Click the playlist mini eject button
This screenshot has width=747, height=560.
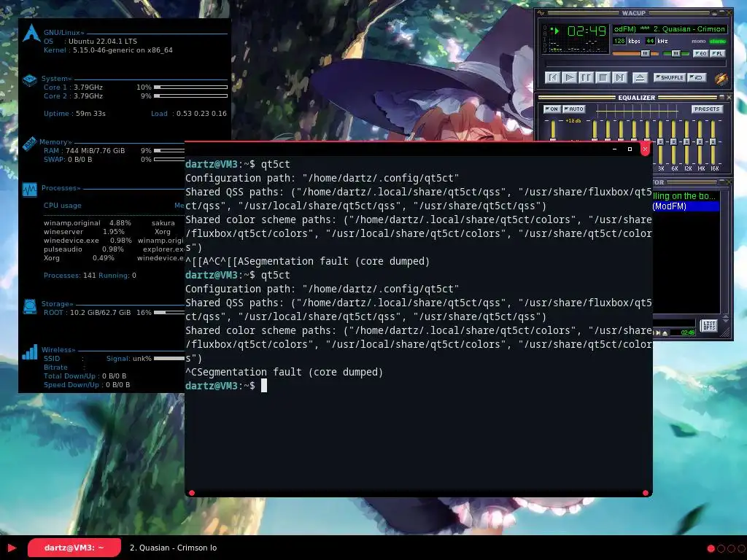pyautogui.click(x=665, y=332)
